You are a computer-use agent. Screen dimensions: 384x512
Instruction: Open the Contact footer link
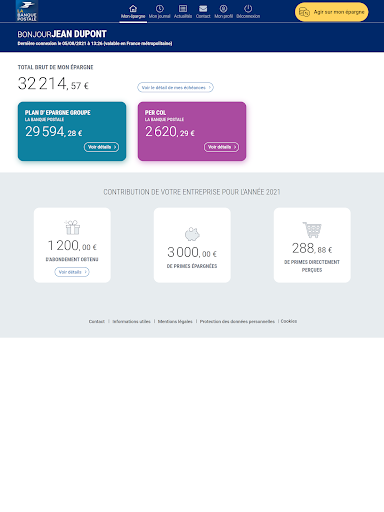(x=97, y=321)
